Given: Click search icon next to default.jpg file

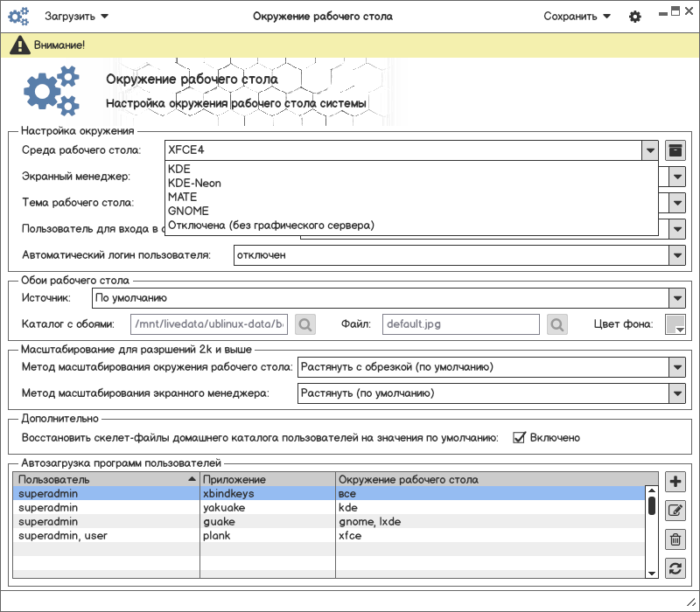Looking at the screenshot, I should (x=557, y=324).
